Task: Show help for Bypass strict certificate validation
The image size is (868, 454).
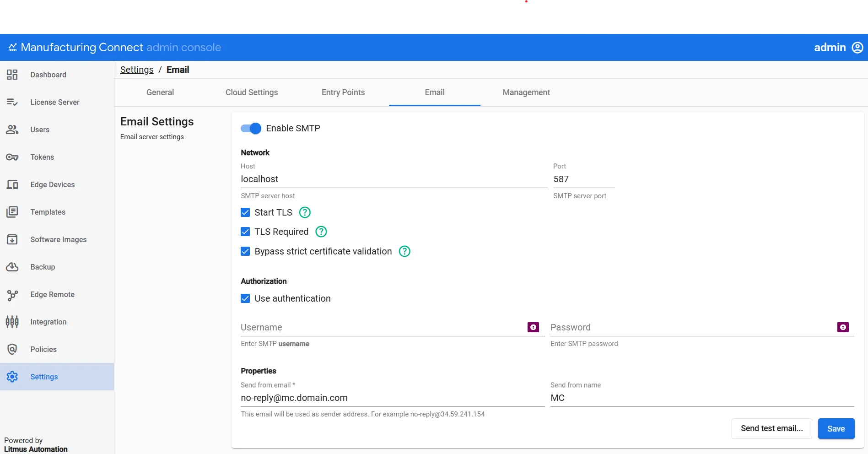Action: pos(404,251)
